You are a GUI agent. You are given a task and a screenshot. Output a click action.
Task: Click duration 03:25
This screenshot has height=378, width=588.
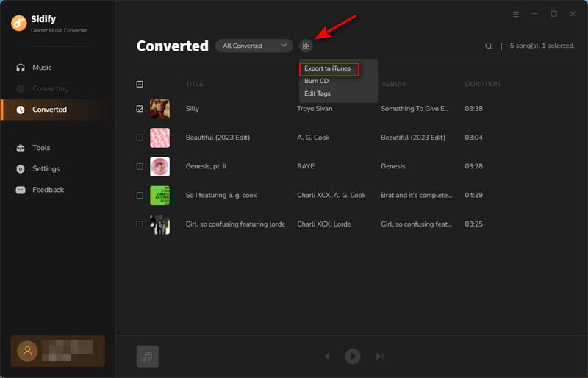(x=473, y=224)
